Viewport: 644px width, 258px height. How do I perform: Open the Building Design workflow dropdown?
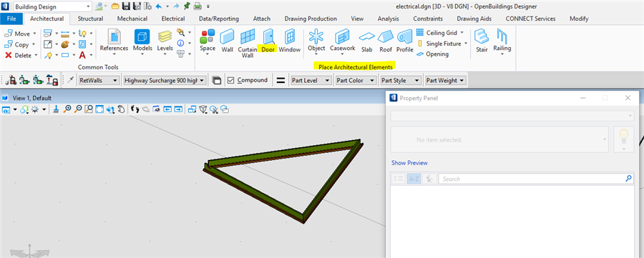[52, 6]
